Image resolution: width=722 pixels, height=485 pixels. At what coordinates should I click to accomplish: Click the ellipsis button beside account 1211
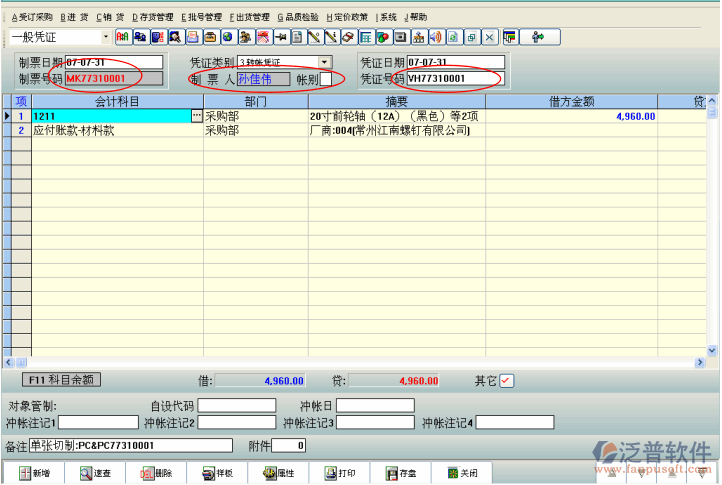click(x=196, y=116)
